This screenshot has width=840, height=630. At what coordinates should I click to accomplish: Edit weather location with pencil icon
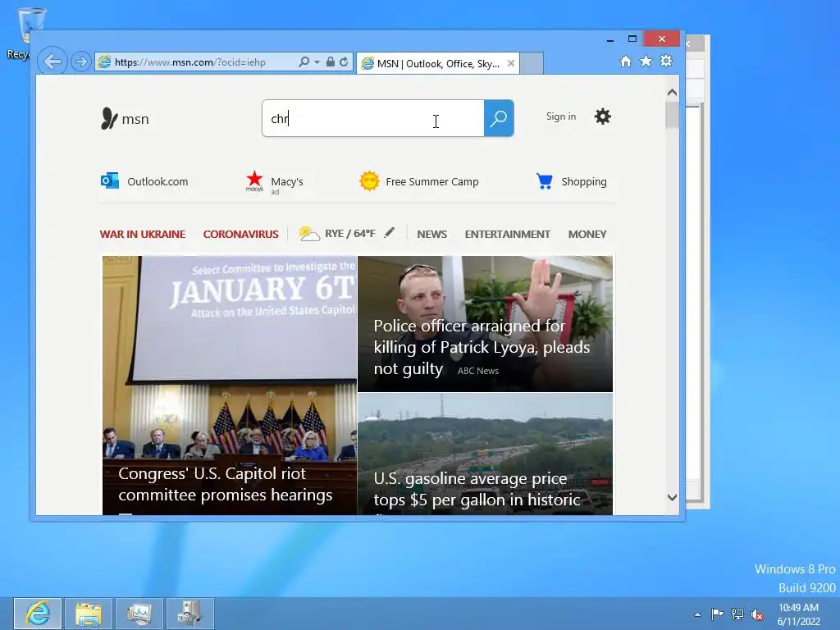[390, 232]
